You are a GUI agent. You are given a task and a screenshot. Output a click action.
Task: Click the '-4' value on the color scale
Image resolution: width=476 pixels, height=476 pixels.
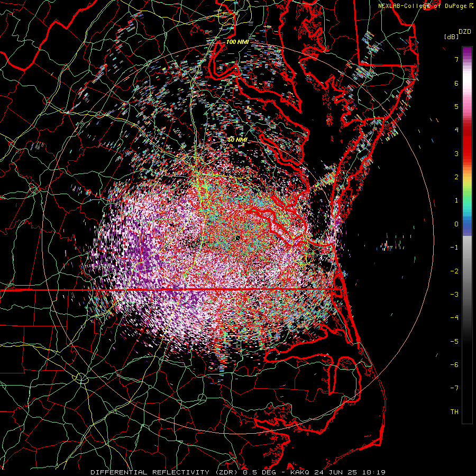454,317
